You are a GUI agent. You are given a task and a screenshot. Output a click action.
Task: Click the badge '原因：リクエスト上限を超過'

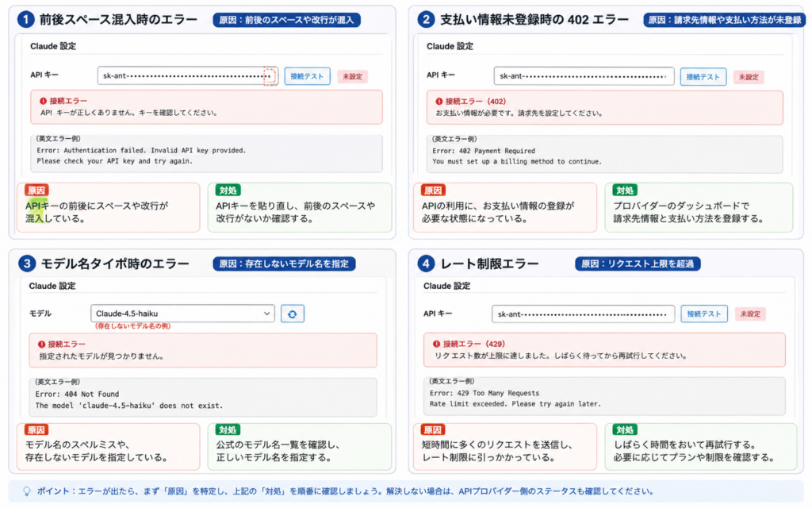click(x=638, y=264)
